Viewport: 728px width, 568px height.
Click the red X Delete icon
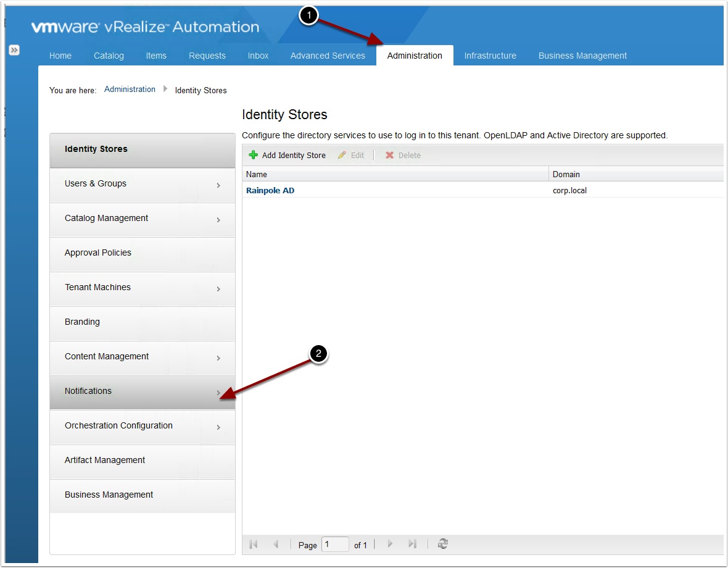(389, 155)
